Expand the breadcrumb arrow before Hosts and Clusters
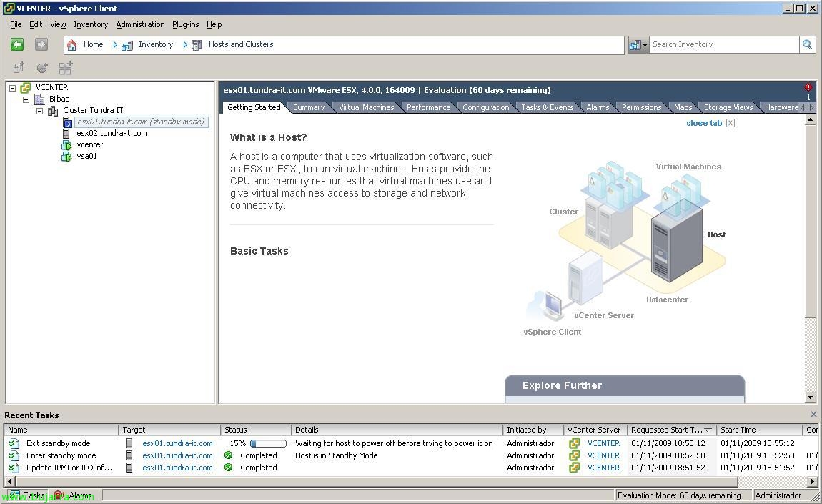Image resolution: width=822 pixels, height=504 pixels. [185, 45]
